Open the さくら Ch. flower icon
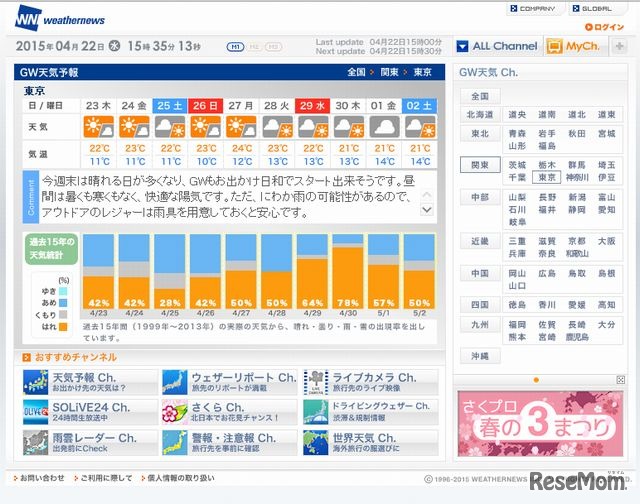The height and width of the screenshot is (504, 640). tap(175, 412)
